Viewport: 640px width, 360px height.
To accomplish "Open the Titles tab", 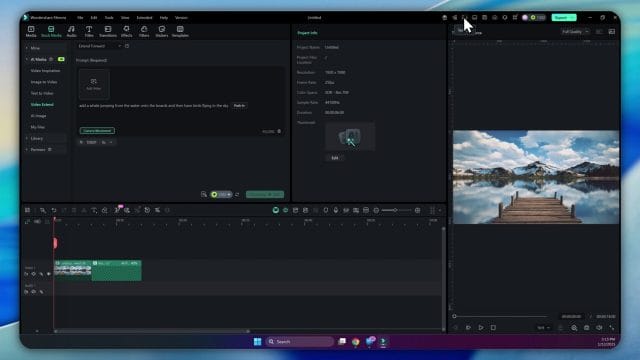I will click(89, 31).
